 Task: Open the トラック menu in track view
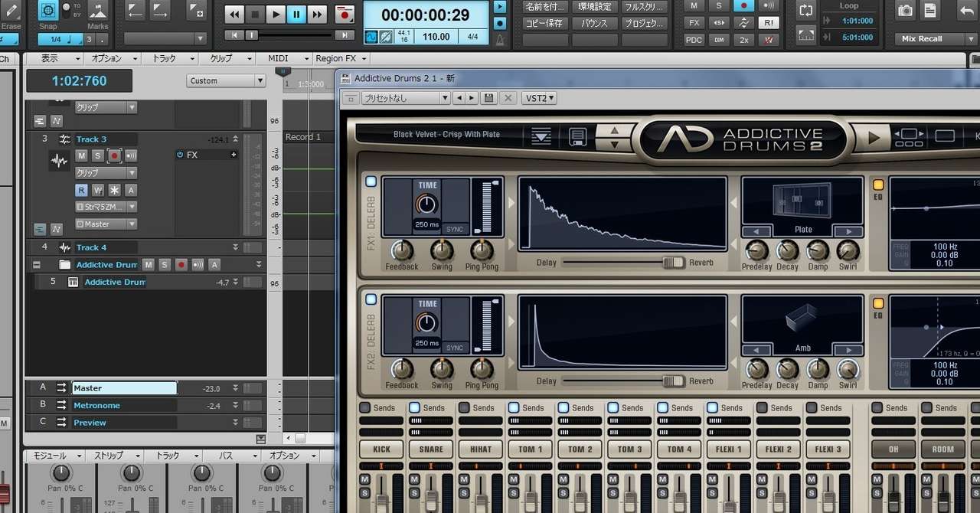click(x=169, y=58)
